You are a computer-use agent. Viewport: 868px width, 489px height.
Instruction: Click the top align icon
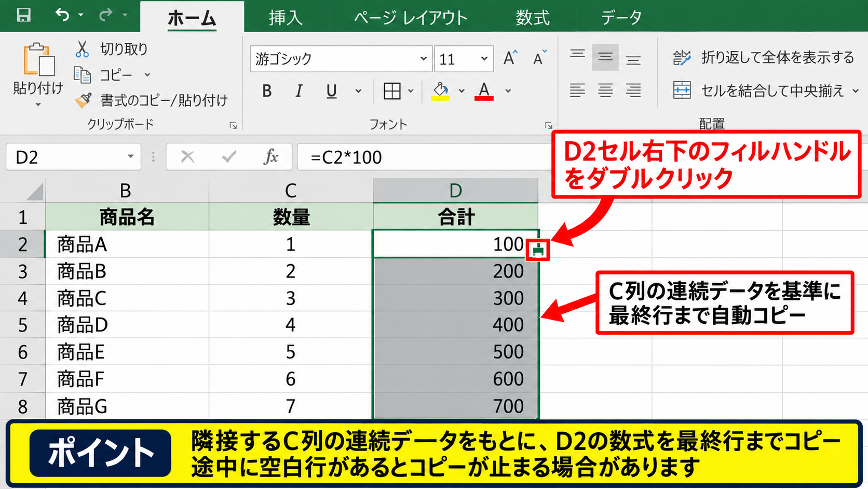(x=577, y=54)
